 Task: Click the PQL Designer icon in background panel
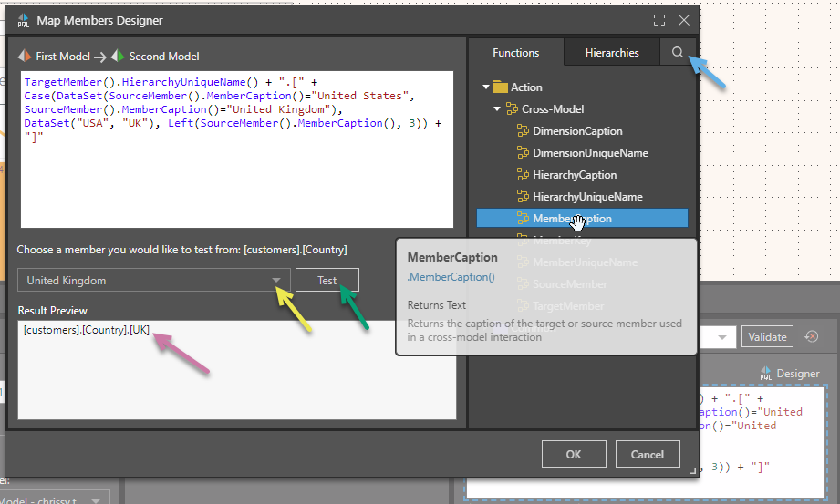pos(765,373)
